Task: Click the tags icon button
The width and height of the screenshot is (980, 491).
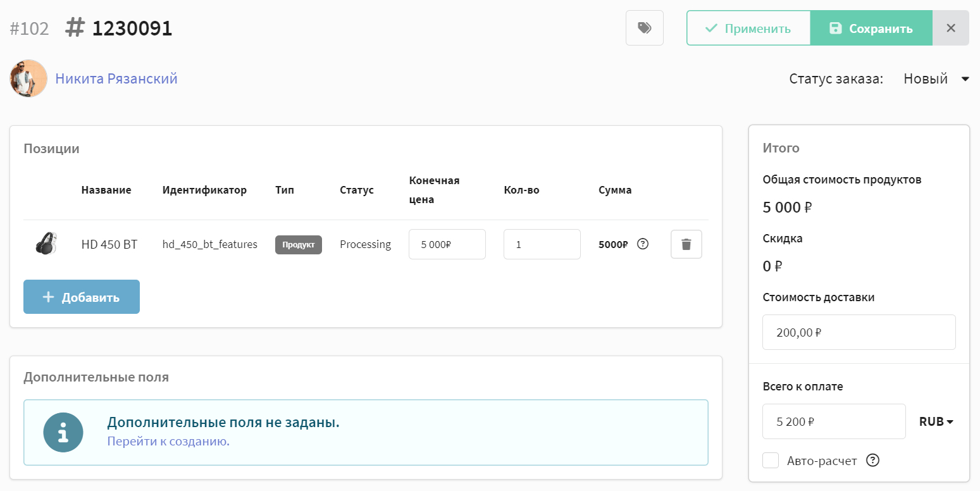Action: 644,28
